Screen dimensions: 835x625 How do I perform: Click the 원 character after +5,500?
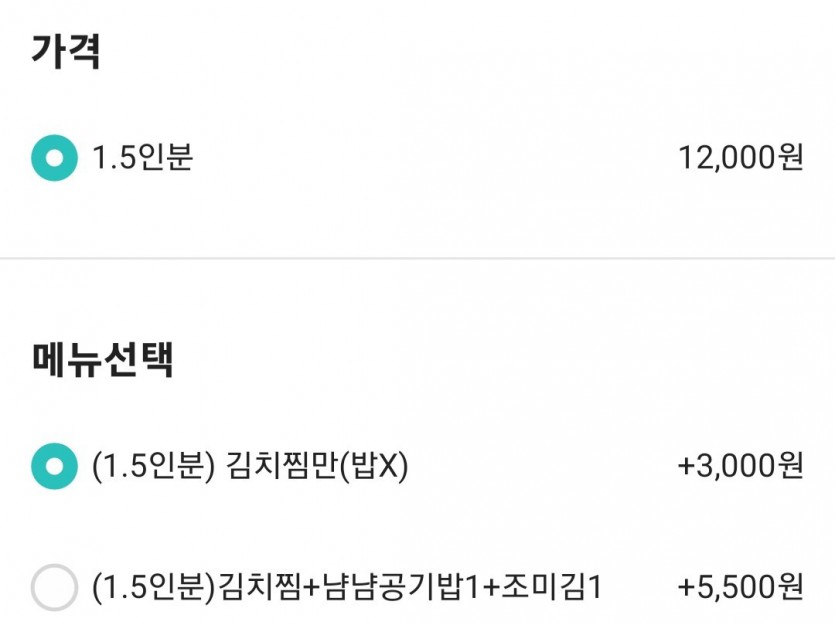tap(790, 587)
